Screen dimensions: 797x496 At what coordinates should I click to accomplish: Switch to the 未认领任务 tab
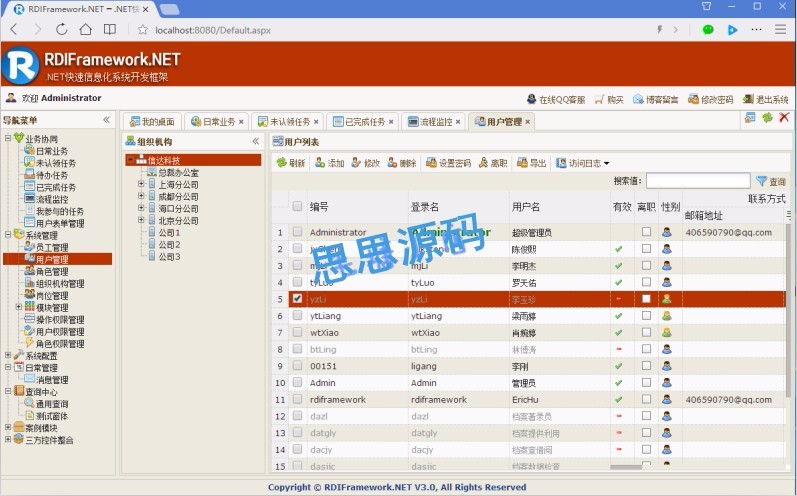tap(285, 122)
